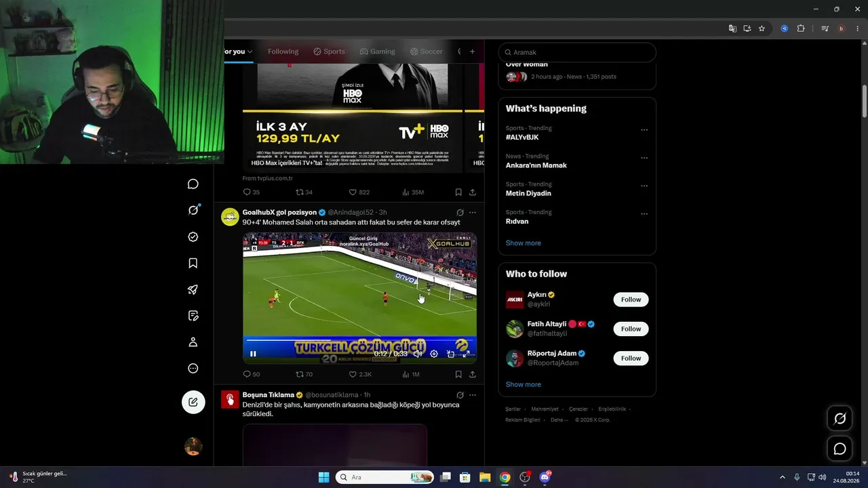Viewport: 868px width, 488px height.
Task: Follow the Aykırı account
Action: click(x=631, y=300)
